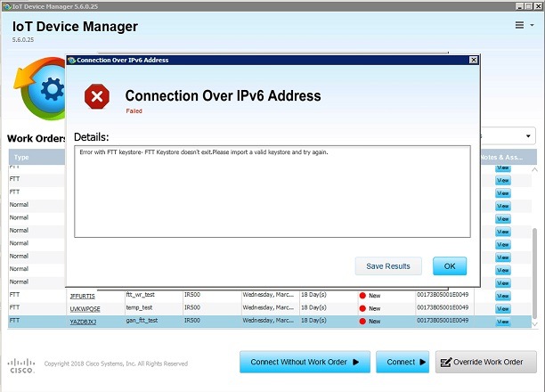Click the play arrow on the Connect button
The image size is (545, 392).
click(x=422, y=362)
